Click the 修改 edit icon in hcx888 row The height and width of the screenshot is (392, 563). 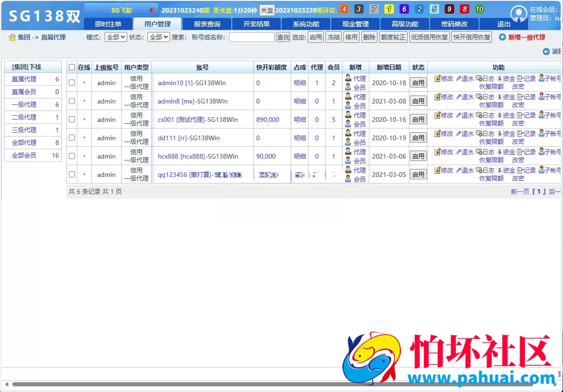pos(437,152)
